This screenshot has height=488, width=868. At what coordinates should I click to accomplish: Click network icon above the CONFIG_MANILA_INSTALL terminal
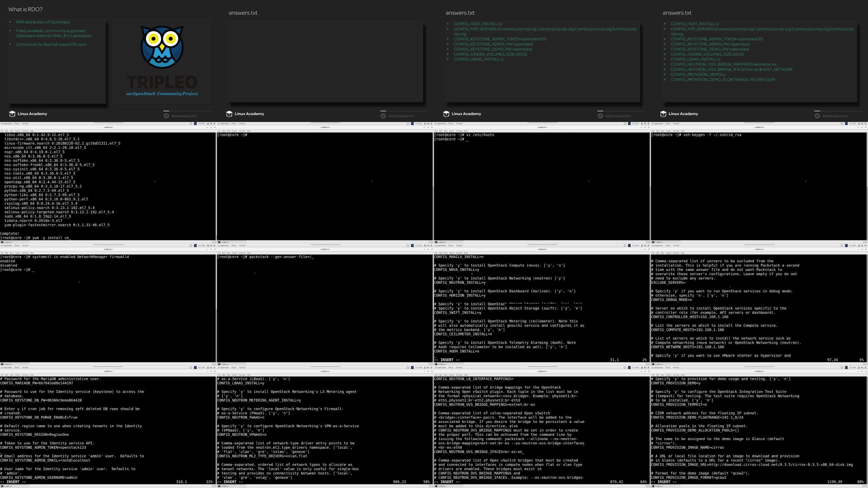pos(642,246)
